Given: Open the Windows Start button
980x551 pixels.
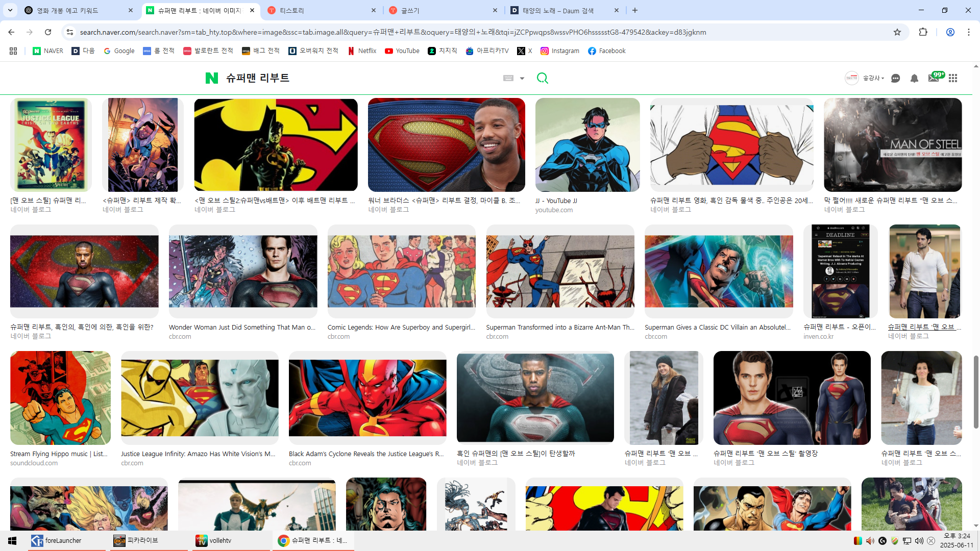Looking at the screenshot, I should (x=12, y=540).
